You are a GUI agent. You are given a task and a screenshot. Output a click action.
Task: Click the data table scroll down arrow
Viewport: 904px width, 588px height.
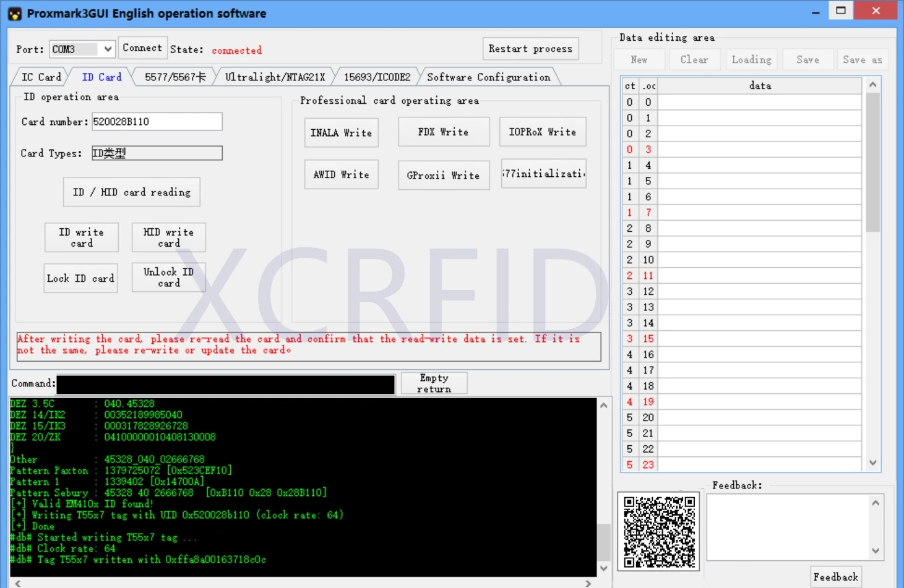point(873,462)
